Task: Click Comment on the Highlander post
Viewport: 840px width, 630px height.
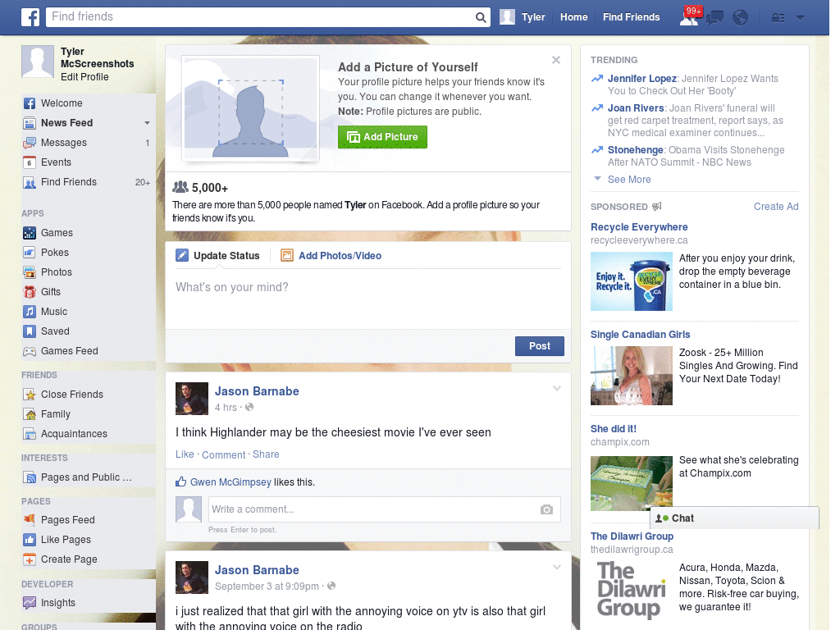Action: pyautogui.click(x=223, y=454)
